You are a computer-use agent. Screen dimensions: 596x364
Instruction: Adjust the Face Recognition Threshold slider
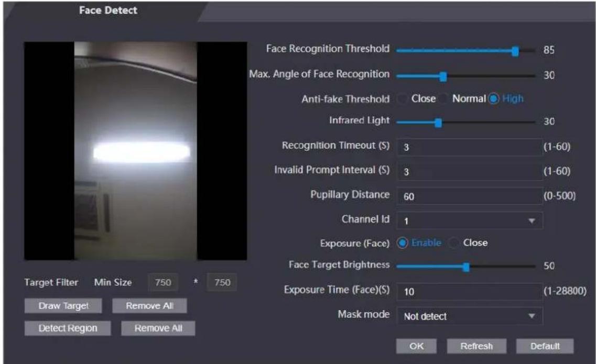coord(515,51)
